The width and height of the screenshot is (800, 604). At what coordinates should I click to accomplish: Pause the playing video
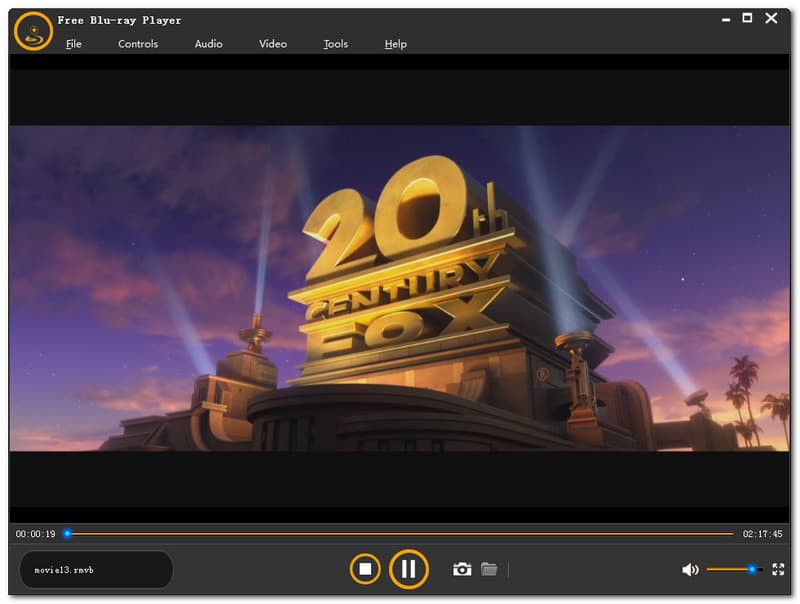pyautogui.click(x=408, y=569)
